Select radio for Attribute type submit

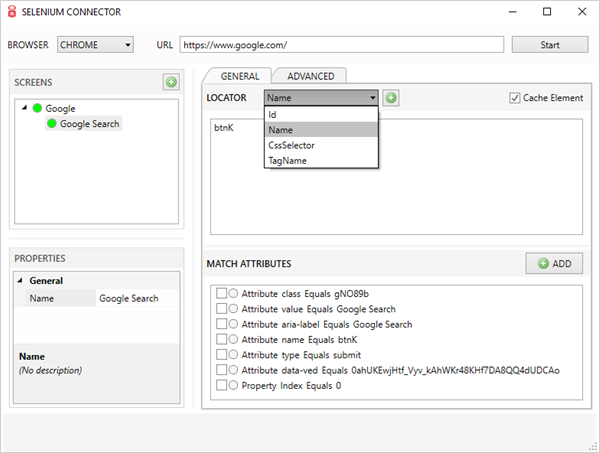pyautogui.click(x=233, y=355)
